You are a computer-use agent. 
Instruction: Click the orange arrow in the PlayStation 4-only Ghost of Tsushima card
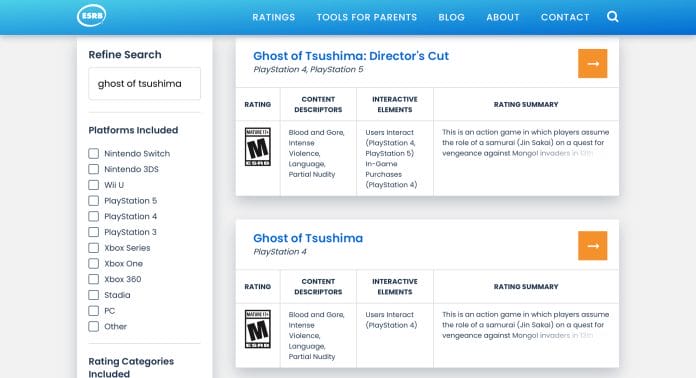pyautogui.click(x=593, y=246)
